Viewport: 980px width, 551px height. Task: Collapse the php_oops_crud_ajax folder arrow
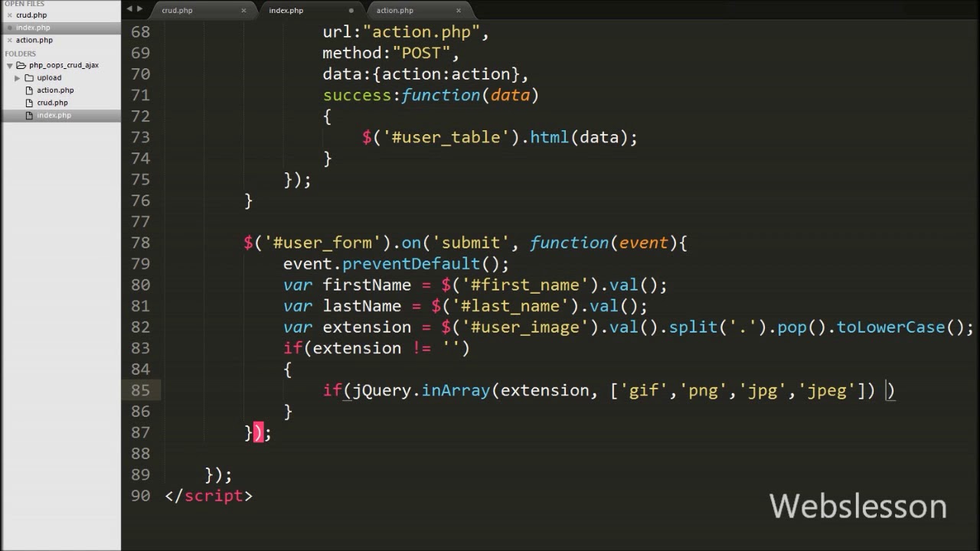pos(10,66)
